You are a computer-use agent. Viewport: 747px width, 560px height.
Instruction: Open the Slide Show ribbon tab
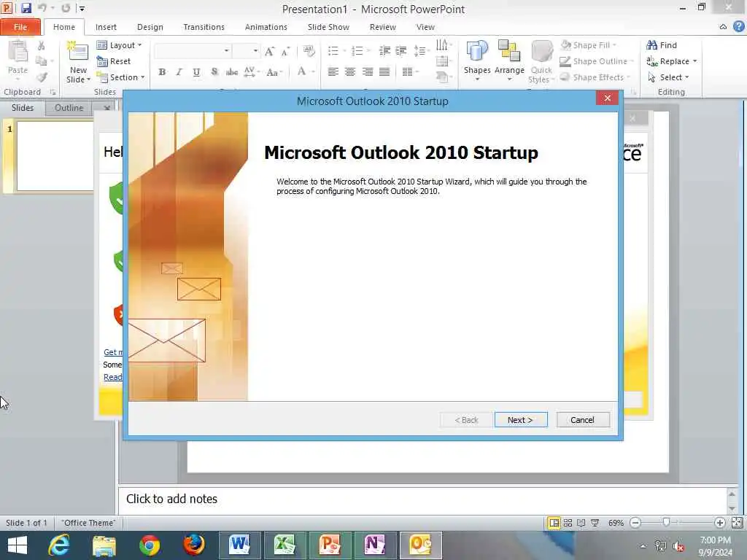tap(328, 27)
